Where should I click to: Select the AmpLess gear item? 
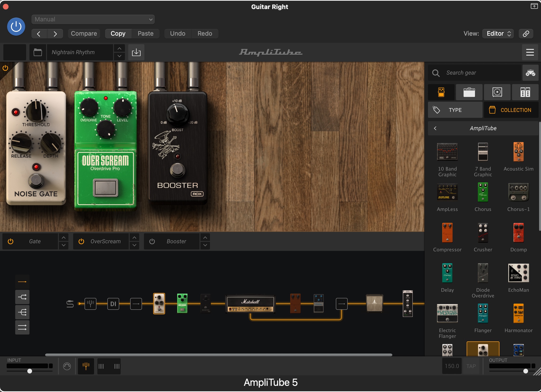tap(447, 197)
